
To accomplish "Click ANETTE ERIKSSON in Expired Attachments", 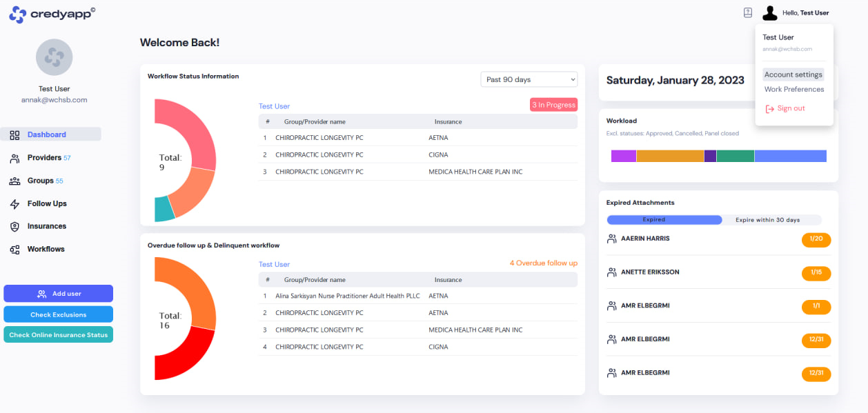I will [x=650, y=272].
